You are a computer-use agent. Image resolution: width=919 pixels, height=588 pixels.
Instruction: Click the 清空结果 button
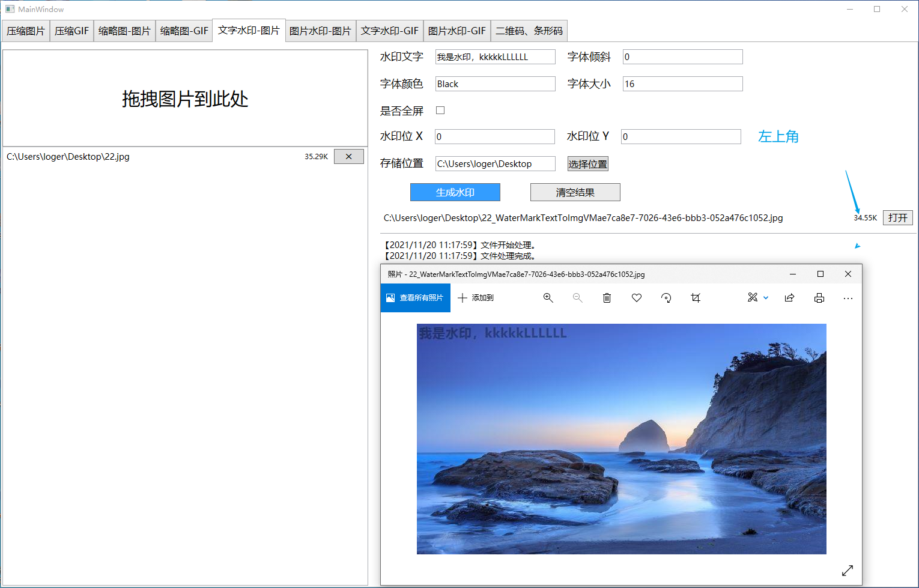[575, 192]
